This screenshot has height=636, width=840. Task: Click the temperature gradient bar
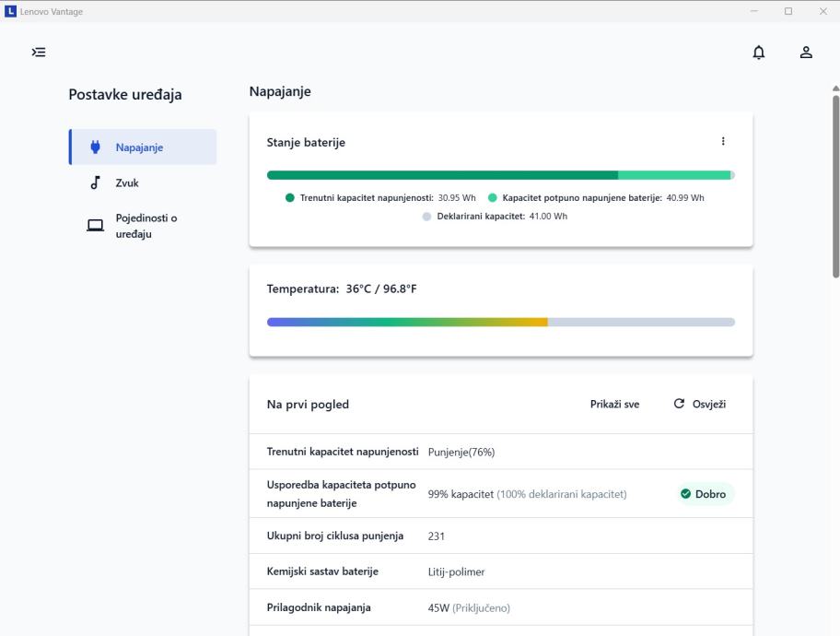500,322
